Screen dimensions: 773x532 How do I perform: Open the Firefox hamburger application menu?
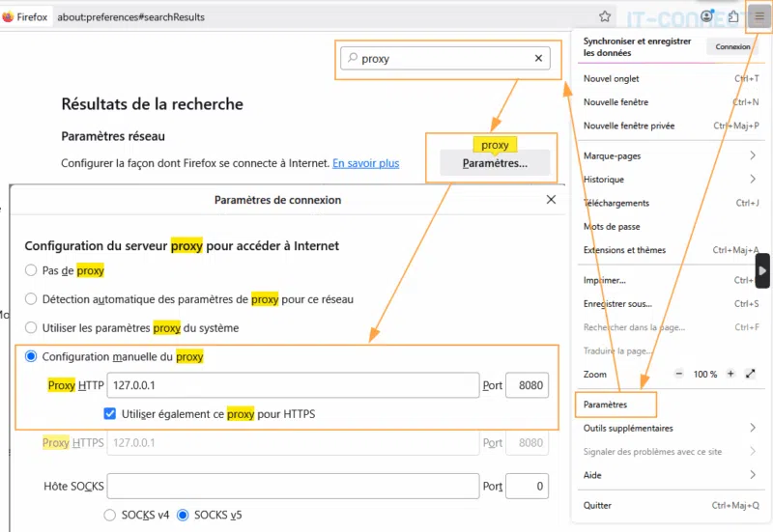tap(759, 16)
